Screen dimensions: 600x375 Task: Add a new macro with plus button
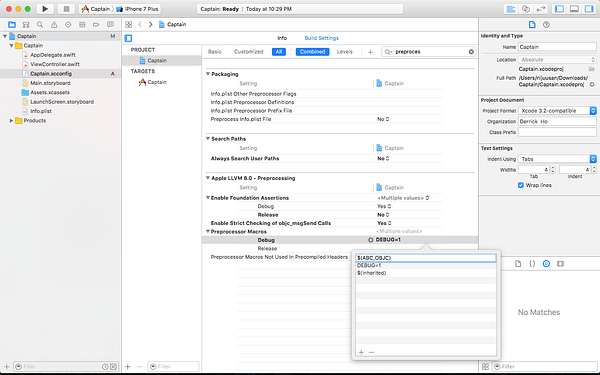pyautogui.click(x=361, y=352)
